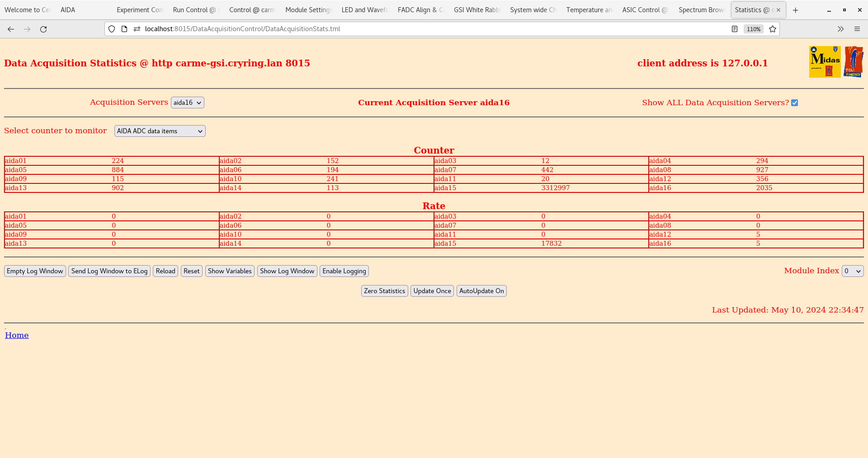
Task: Click the browser back arrow
Action: (10, 29)
